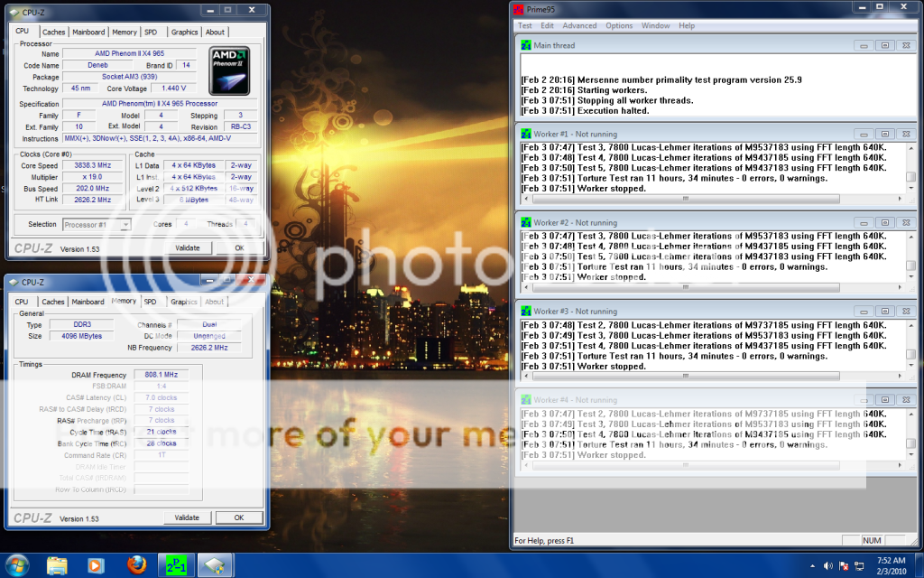Open the Processor #1 selection dropdown

(x=97, y=224)
